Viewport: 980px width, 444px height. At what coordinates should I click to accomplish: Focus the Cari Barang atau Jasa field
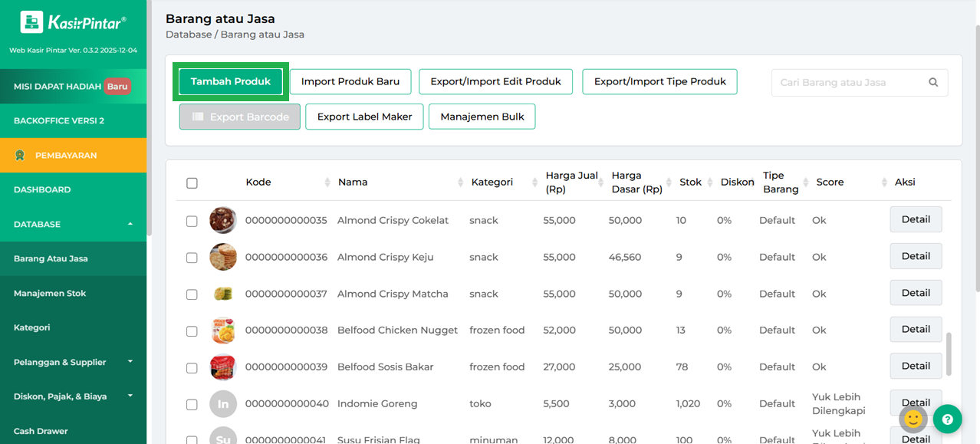point(847,83)
